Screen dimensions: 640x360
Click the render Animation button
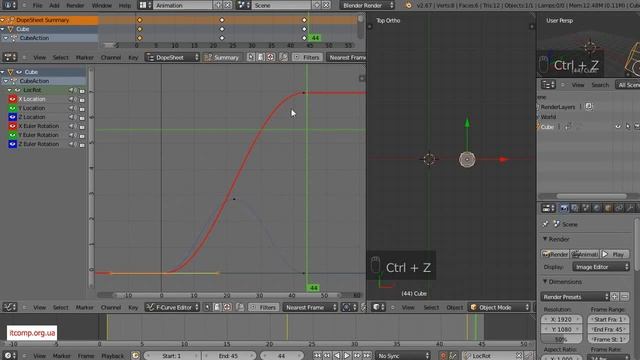[585, 254]
